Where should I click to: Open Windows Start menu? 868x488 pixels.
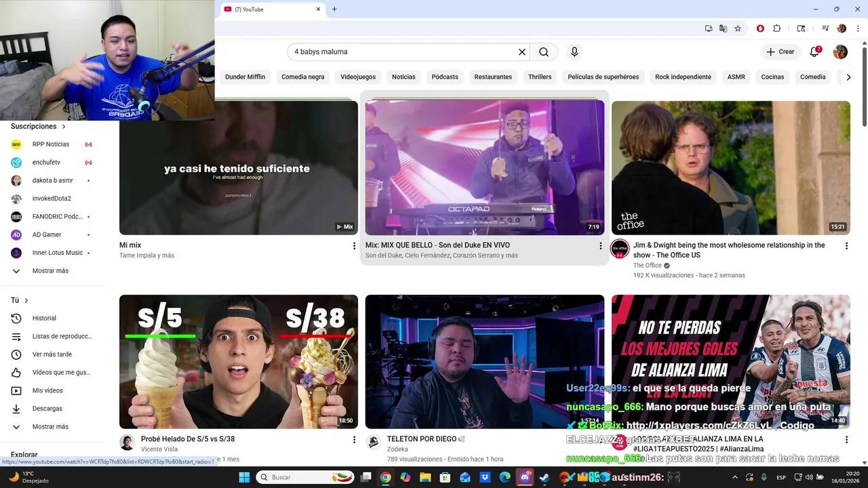(x=244, y=477)
